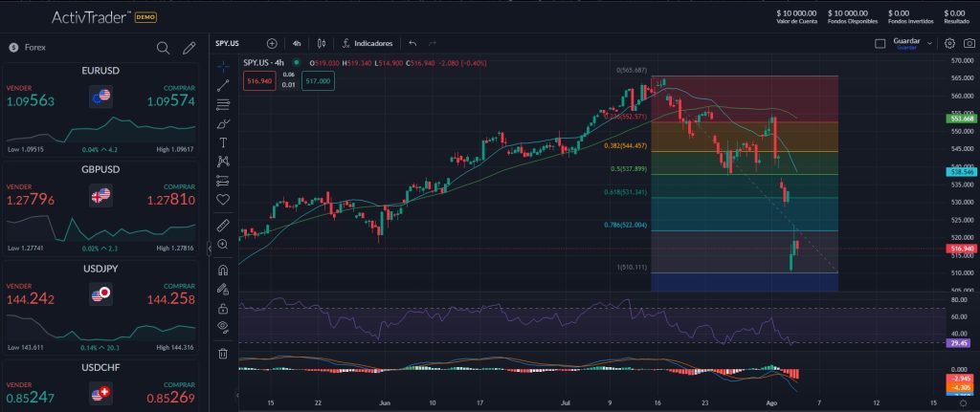The width and height of the screenshot is (980, 412).
Task: Select the crosshair cursor tool
Action: point(223,66)
